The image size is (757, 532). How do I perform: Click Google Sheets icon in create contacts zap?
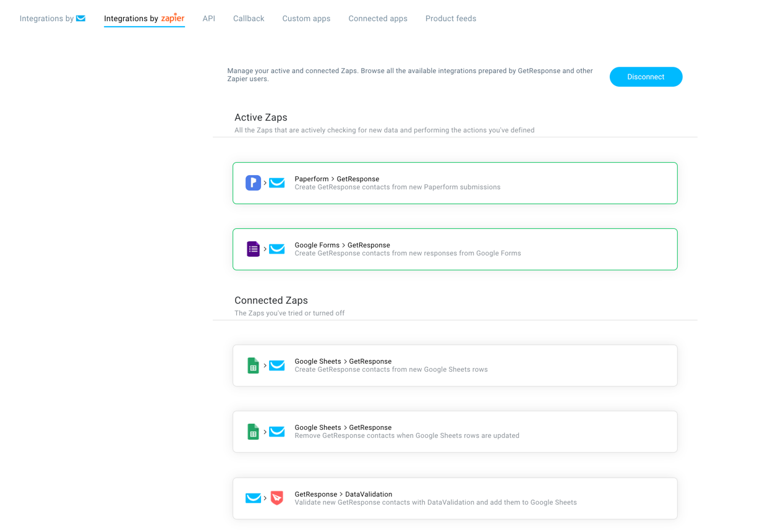click(x=253, y=366)
